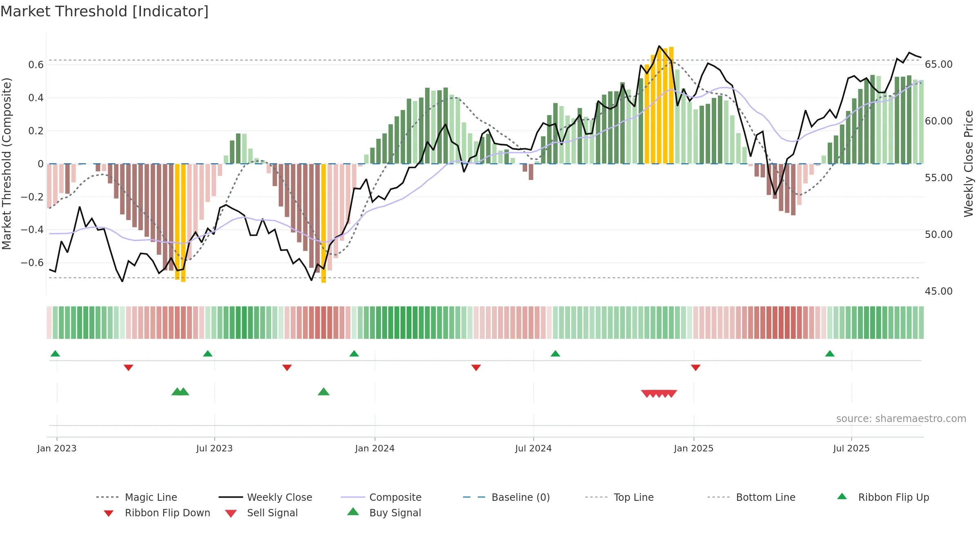Click the ribbon flip down marker in spring 2024
This screenshot has width=980, height=551.
476,368
